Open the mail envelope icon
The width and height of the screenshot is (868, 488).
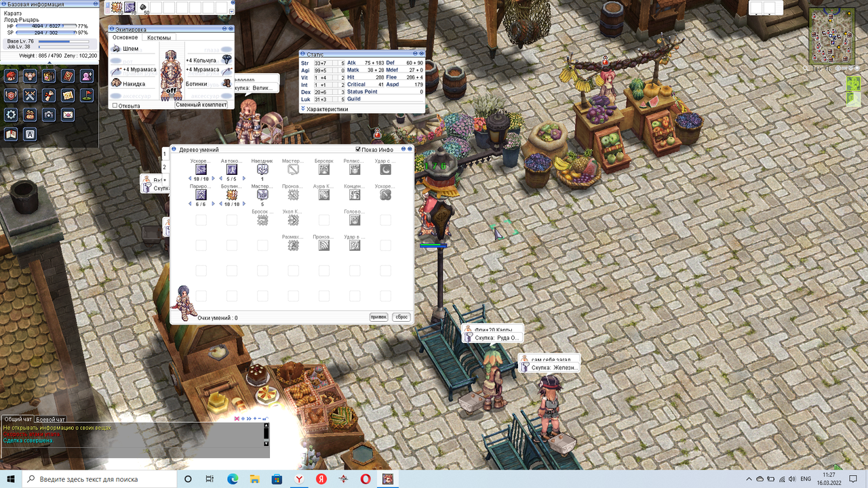point(68,115)
